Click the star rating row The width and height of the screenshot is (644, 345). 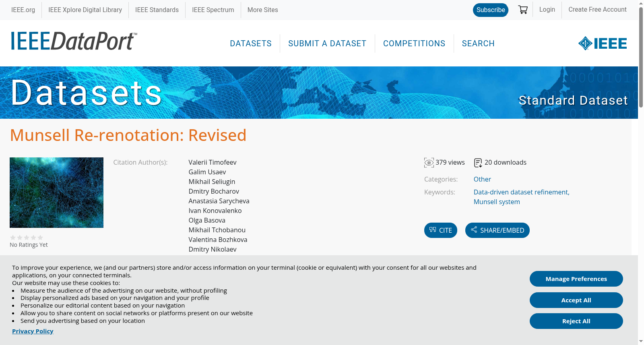point(27,238)
